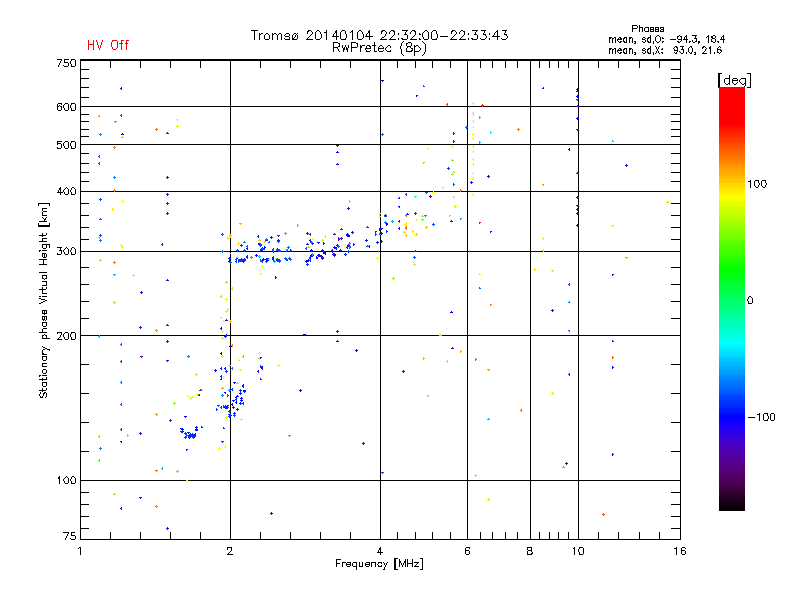Click the grid crossing of 300 km and 2 MHz
This screenshot has width=800, height=600.
[x=230, y=252]
